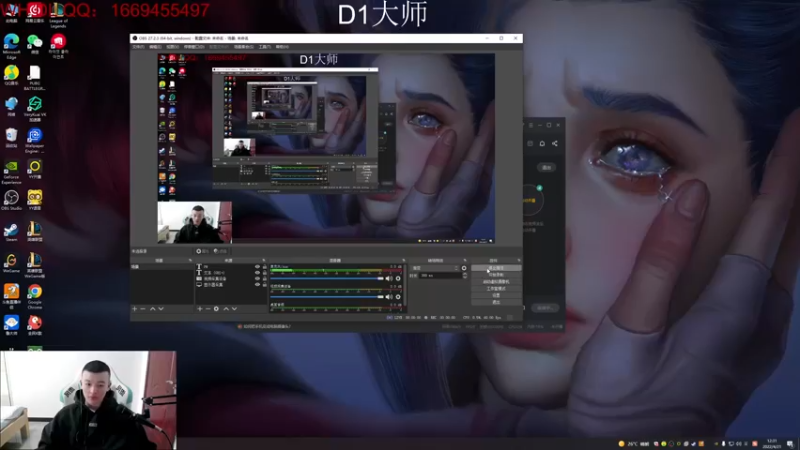800x450 pixels.
Task: Remove the selected scene with the minus icon
Action: point(143,309)
